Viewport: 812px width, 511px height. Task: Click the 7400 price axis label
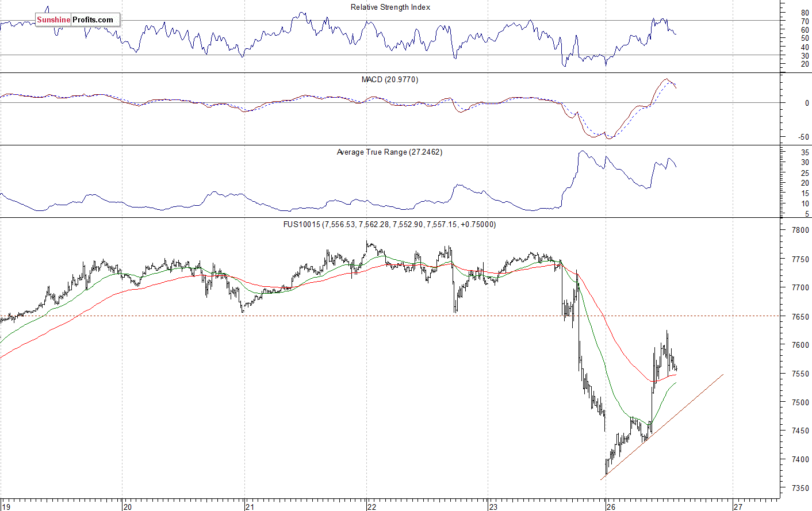[800, 459]
